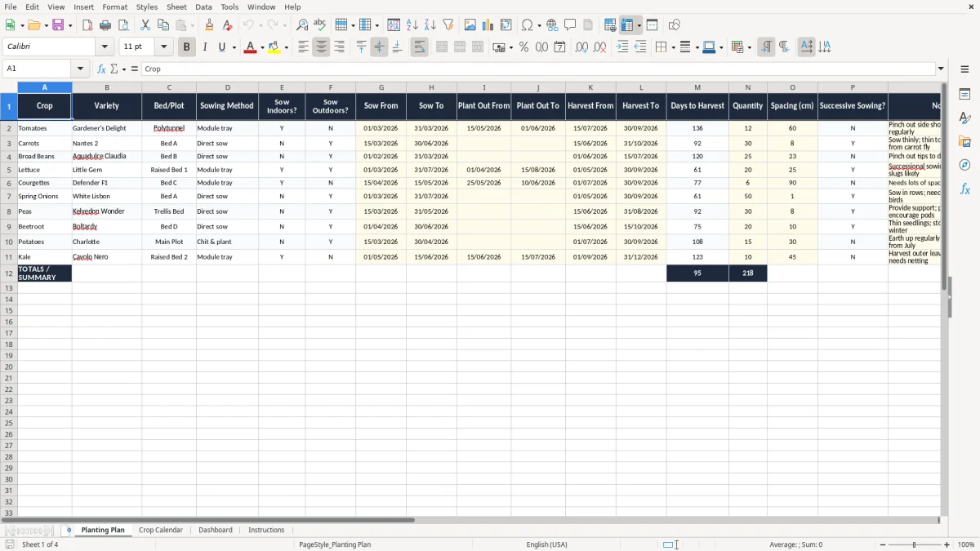Open the Format menu

[x=115, y=7]
